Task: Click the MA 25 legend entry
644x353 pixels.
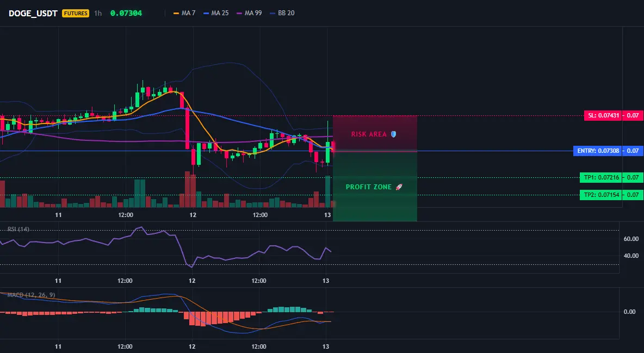Action: click(216, 13)
